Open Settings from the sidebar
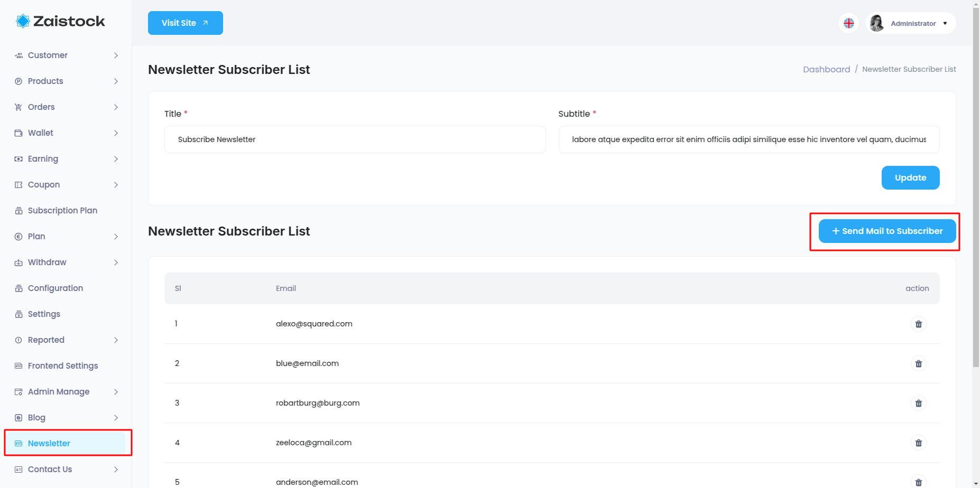 tap(44, 314)
